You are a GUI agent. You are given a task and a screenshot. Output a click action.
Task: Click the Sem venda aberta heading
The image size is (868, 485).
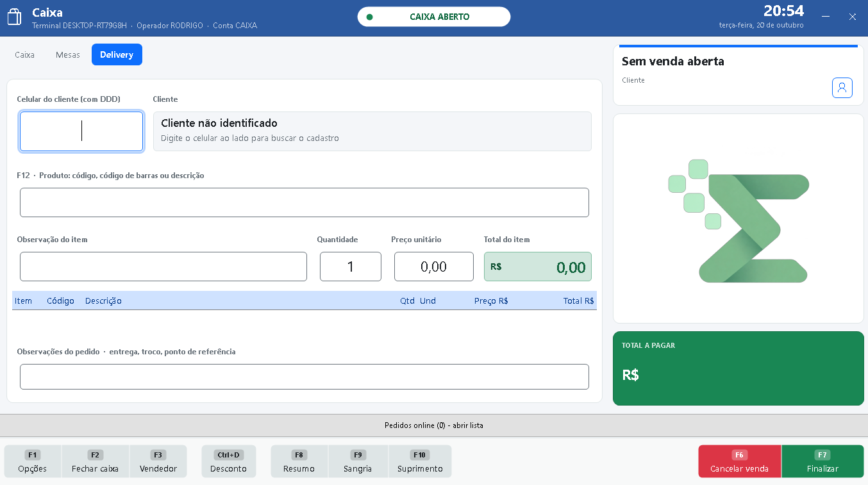673,62
